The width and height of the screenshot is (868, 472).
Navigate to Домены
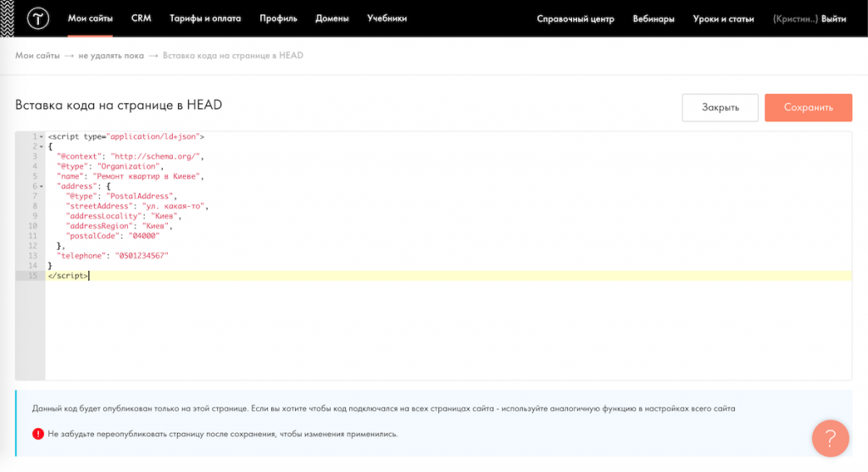click(332, 18)
